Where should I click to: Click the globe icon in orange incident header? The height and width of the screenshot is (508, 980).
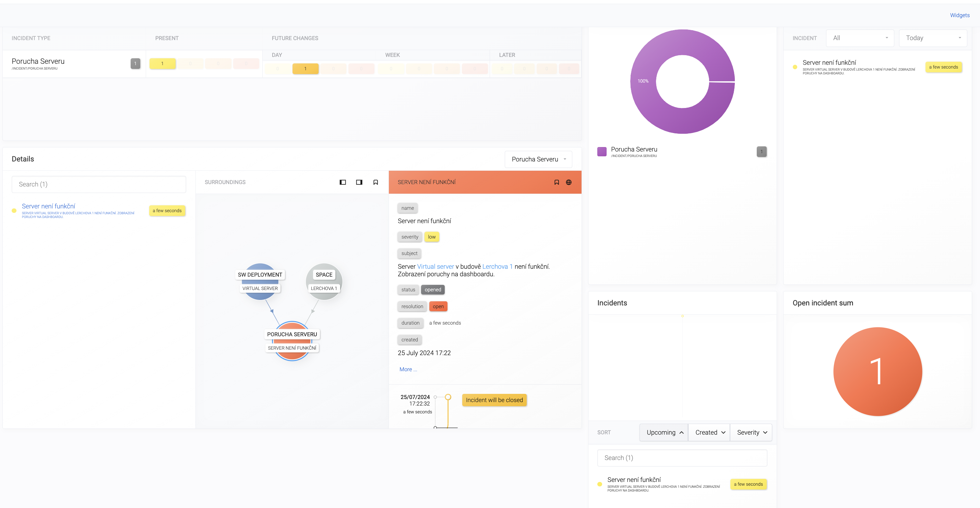coord(569,182)
